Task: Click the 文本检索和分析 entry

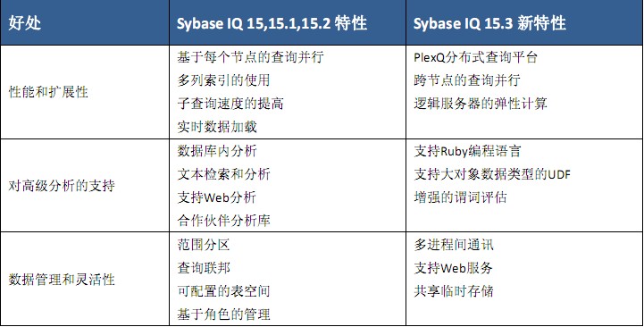Action: point(224,174)
